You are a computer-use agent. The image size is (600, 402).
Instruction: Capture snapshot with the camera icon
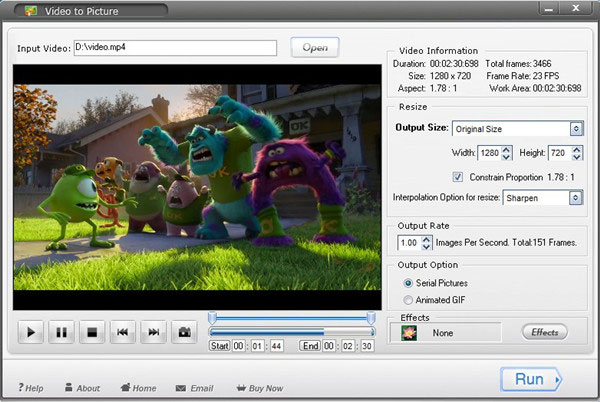coord(184,332)
